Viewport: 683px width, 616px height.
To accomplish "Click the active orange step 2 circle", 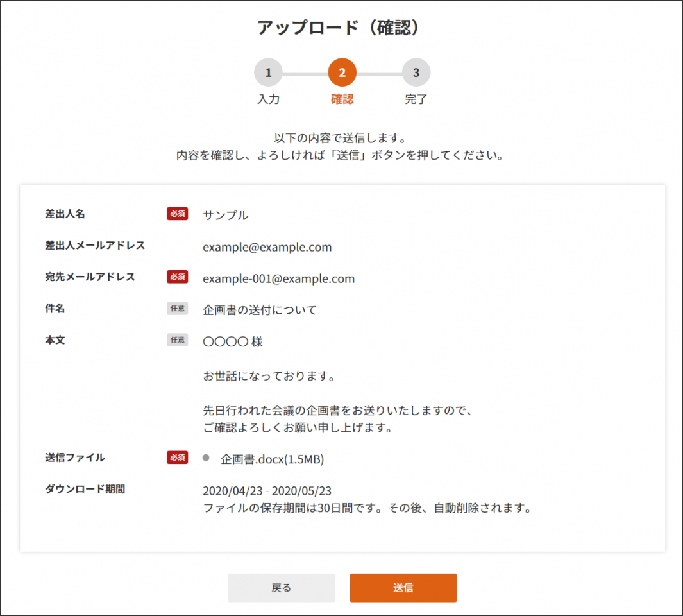I will pos(342,73).
